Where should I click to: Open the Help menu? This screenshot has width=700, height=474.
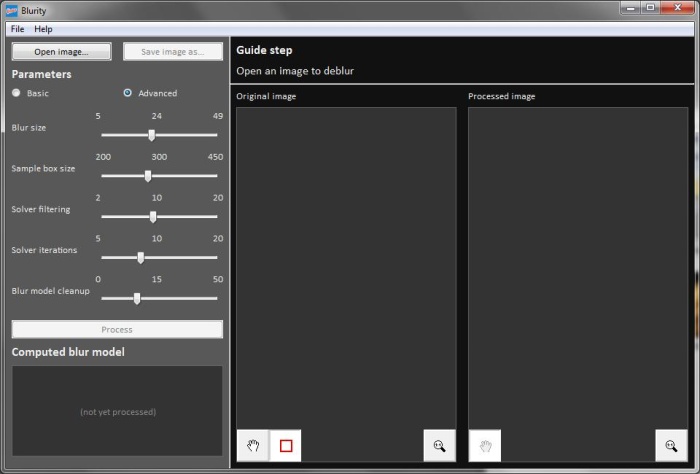pos(43,29)
